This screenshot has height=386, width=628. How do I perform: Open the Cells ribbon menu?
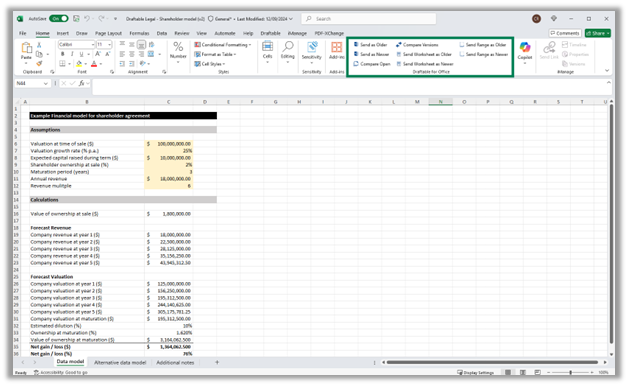point(267,52)
